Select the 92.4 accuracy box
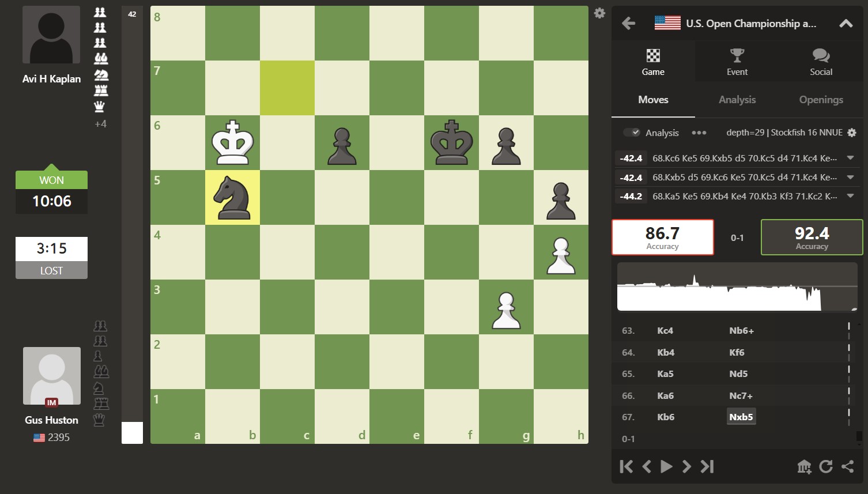The image size is (868, 494). pyautogui.click(x=812, y=237)
